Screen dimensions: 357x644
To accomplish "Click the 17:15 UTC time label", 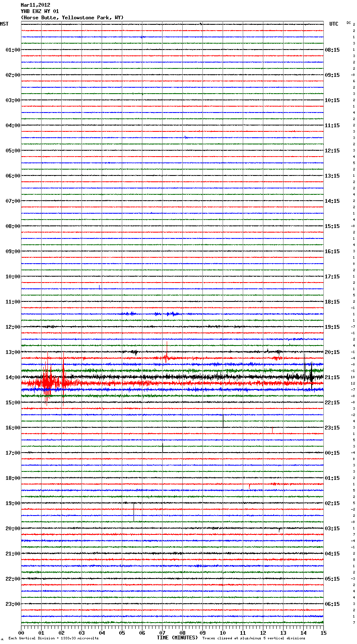I will (332, 277).
